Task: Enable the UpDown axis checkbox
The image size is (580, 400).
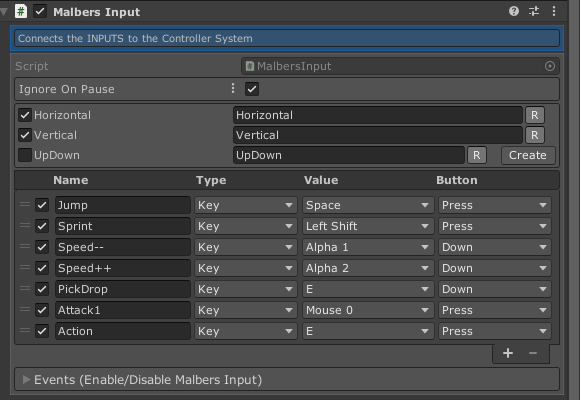Action: [25, 155]
